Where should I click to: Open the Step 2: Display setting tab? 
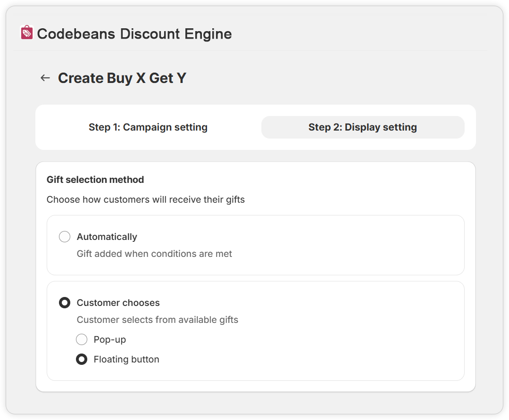click(363, 127)
